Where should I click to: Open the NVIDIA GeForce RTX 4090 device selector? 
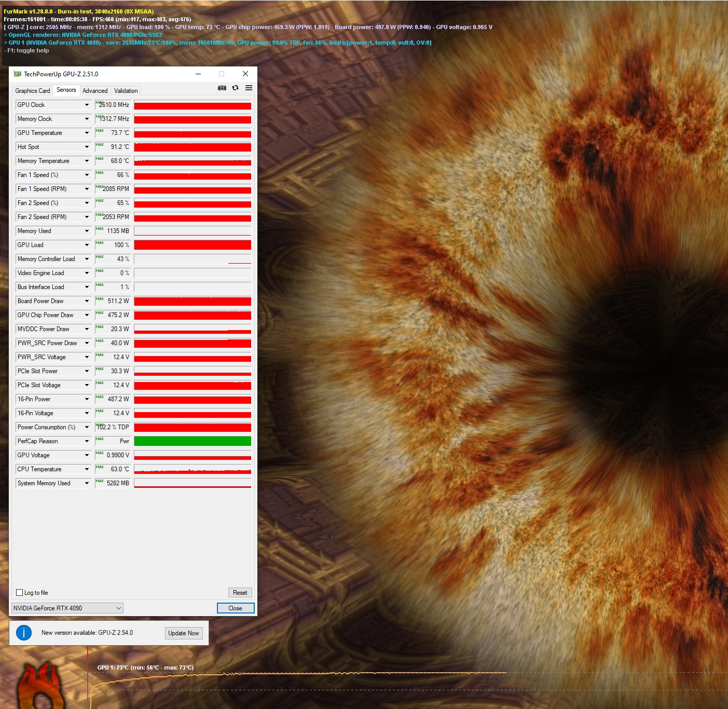click(x=67, y=608)
